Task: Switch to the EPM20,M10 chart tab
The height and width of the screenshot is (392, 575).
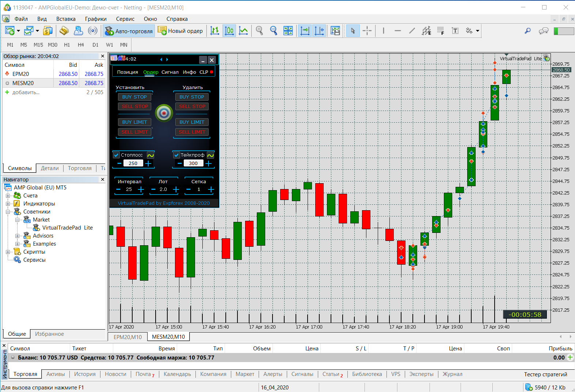Action: pos(127,337)
